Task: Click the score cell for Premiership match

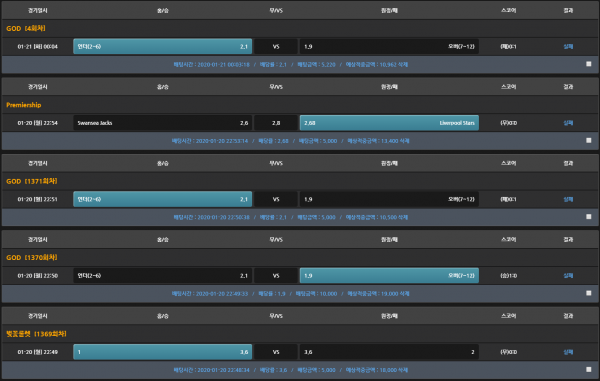Action: tap(509, 123)
